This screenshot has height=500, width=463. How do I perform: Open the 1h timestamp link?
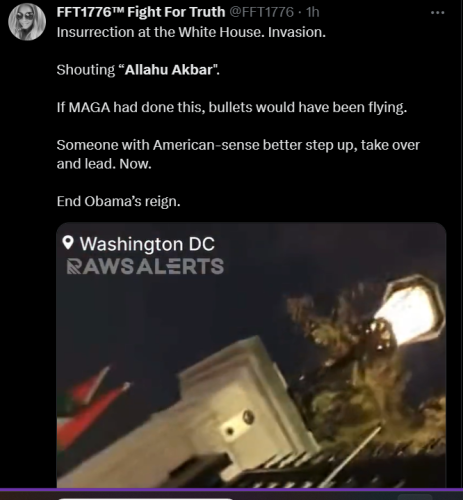313,12
